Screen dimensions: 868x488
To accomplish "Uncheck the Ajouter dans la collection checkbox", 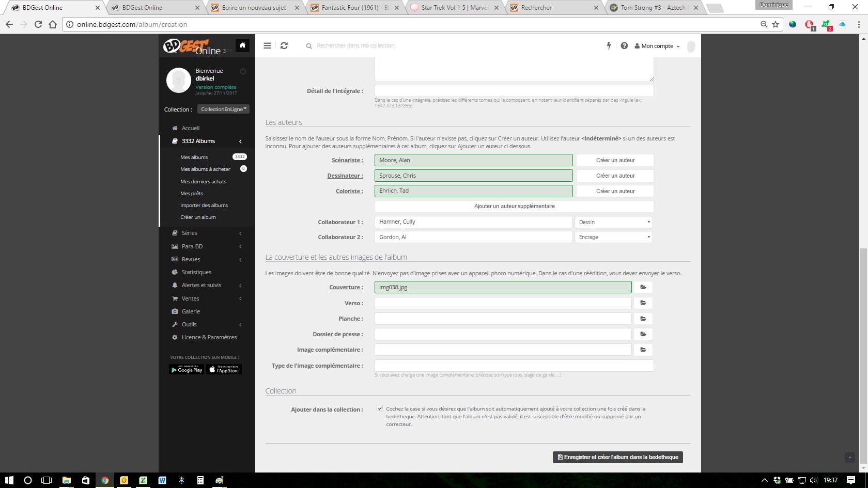I will [x=380, y=408].
